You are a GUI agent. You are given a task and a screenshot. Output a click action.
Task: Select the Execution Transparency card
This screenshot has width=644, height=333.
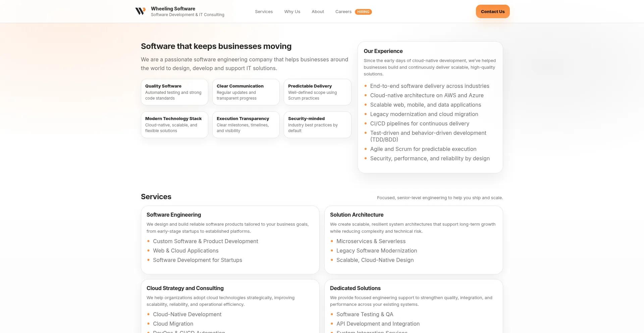click(x=246, y=124)
